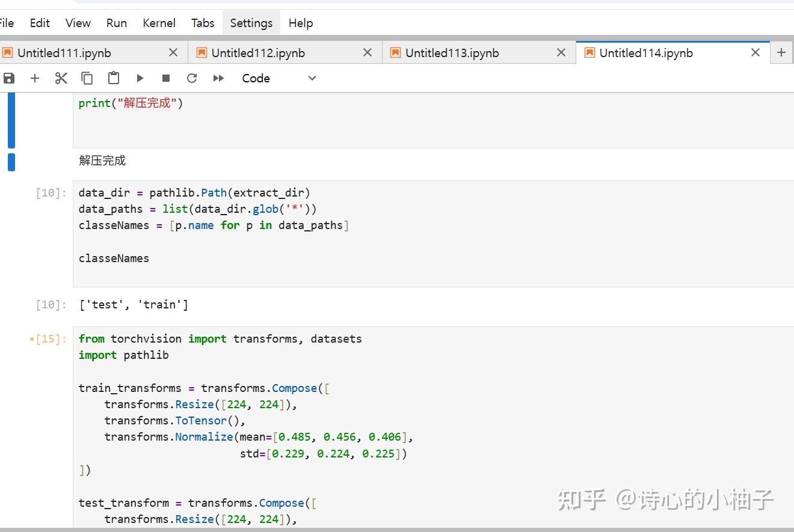Open the Help menu
Image resolution: width=794 pixels, height=532 pixels.
pos(301,23)
